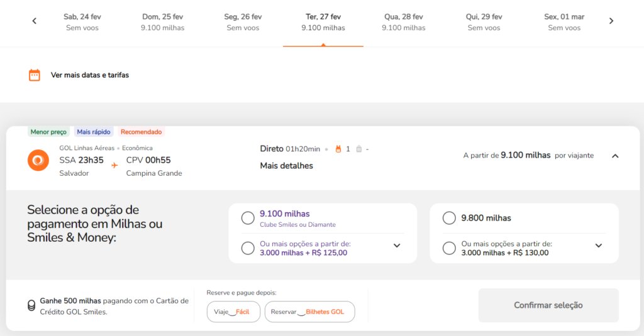Screen dimensions: 644x336
Task: Click the Confirmar seleção button
Action: pos(548,305)
